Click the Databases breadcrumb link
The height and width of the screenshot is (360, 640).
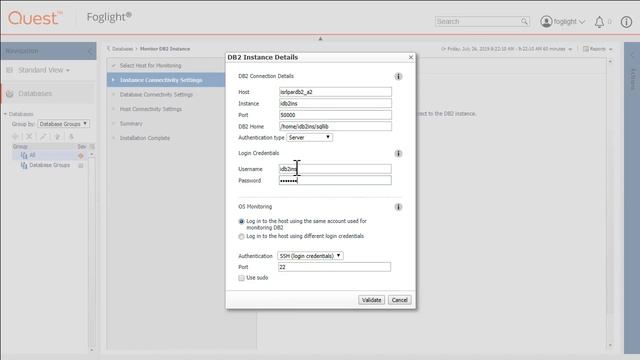click(x=122, y=49)
